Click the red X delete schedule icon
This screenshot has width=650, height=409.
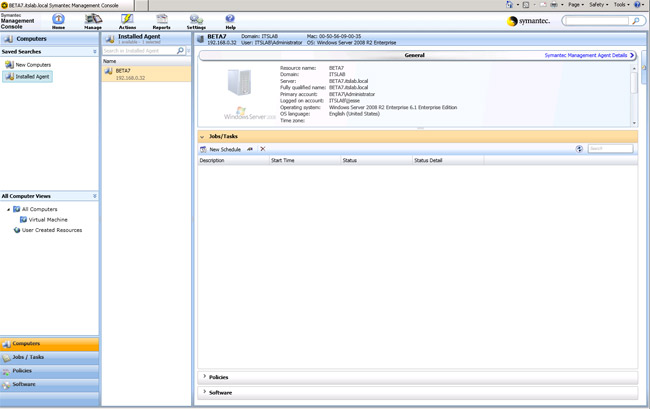tap(262, 149)
